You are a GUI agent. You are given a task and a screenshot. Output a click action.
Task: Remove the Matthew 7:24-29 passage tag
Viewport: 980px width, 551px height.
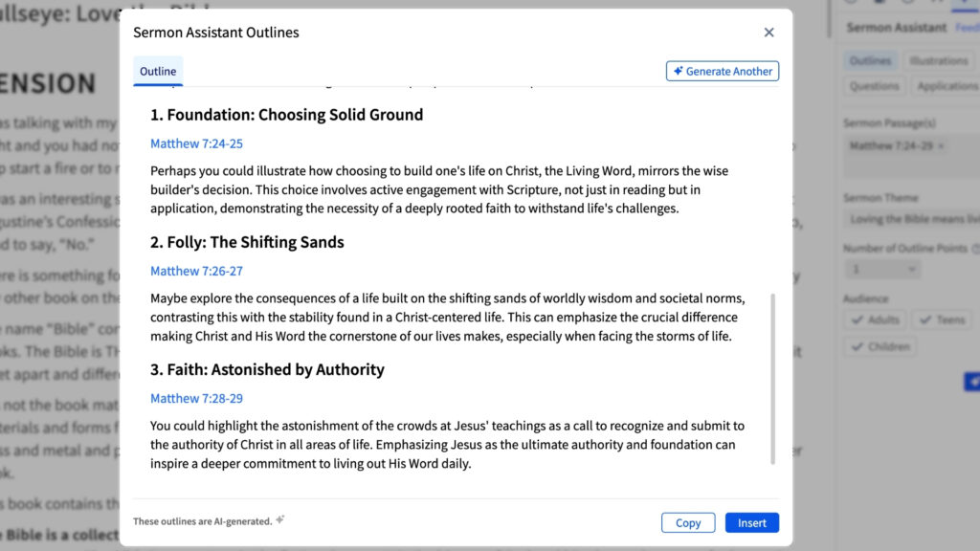pyautogui.click(x=941, y=146)
